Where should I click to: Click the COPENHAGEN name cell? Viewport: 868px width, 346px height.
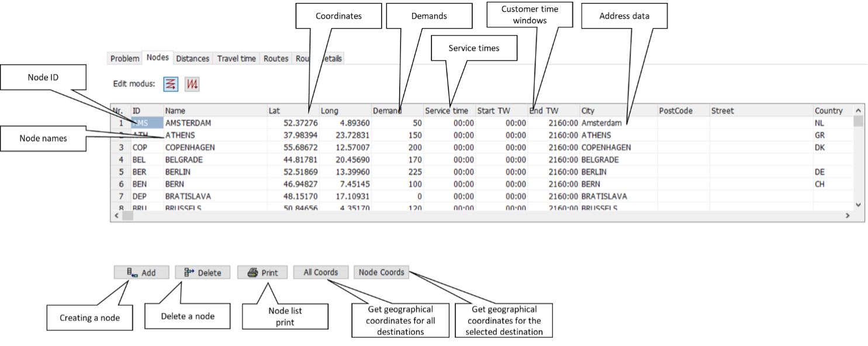click(190, 148)
